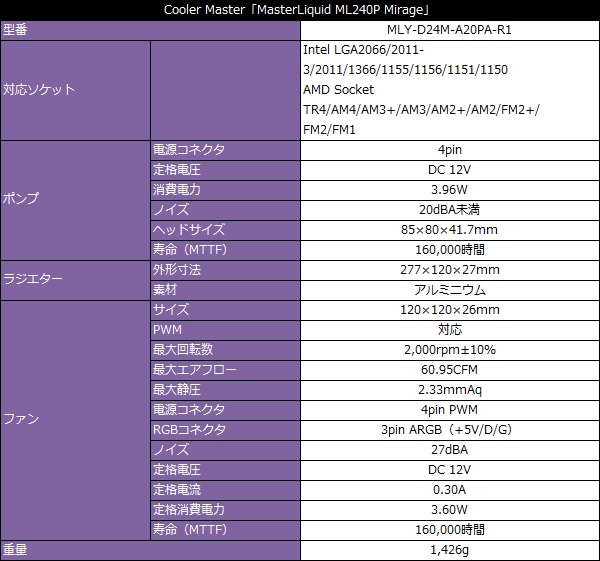Click the pump 定格電圧 label
Screen dimensions: 600x561
(x=177, y=170)
